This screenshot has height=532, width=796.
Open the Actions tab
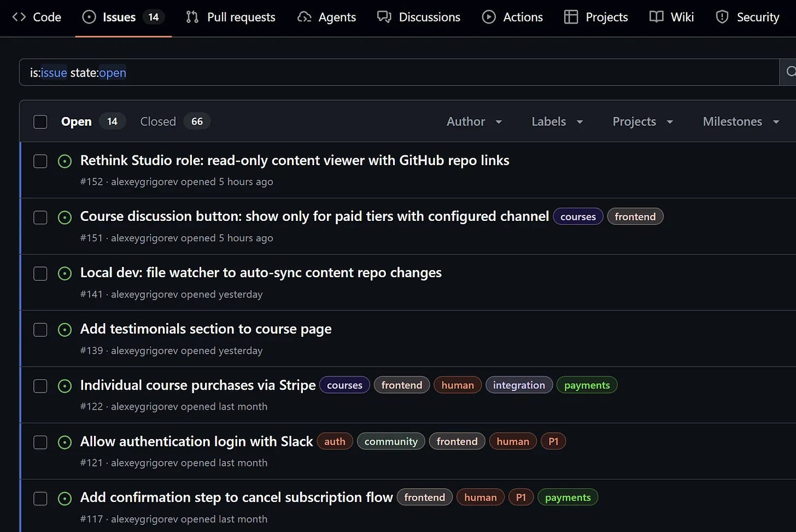point(512,17)
